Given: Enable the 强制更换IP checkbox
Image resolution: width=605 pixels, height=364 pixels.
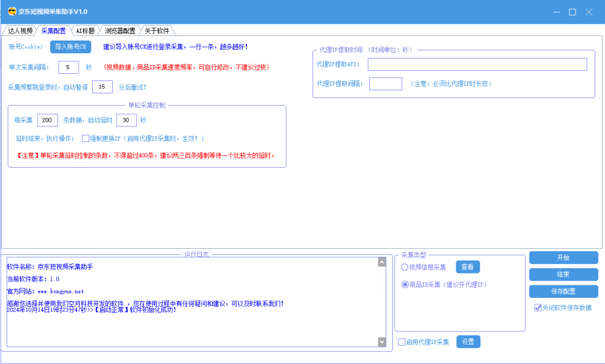Looking at the screenshot, I should [x=86, y=138].
